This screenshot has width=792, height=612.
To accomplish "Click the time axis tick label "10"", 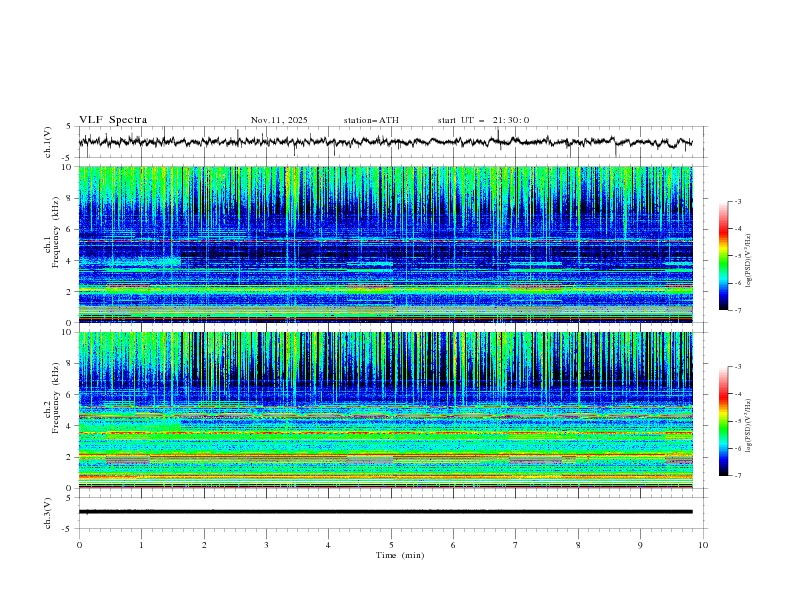I will coord(703,545).
